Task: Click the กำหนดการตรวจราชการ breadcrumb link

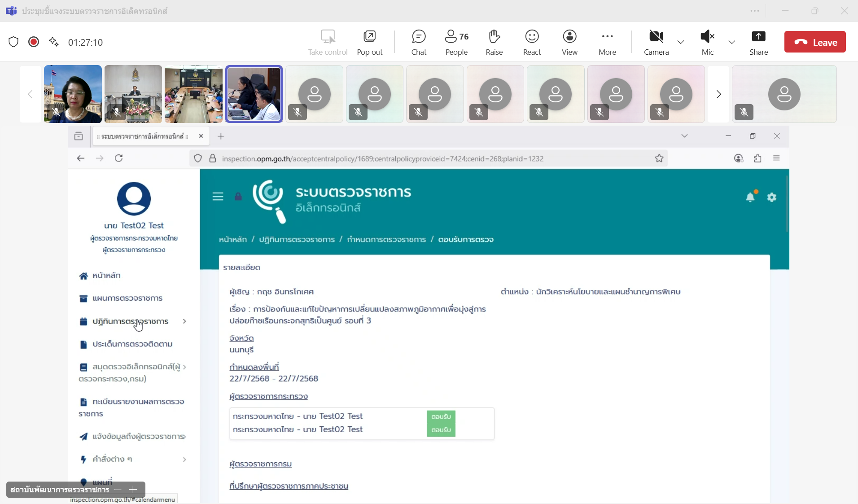Action: point(386,240)
